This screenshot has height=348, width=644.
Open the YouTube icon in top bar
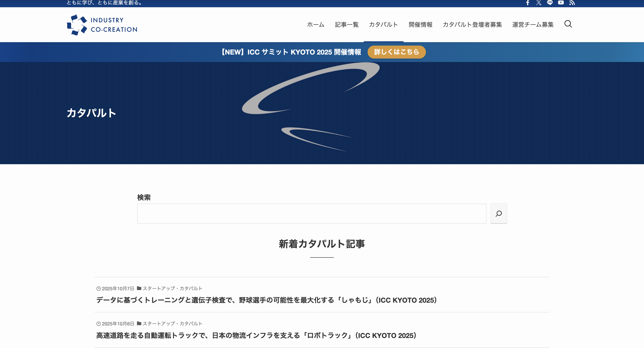[561, 3]
